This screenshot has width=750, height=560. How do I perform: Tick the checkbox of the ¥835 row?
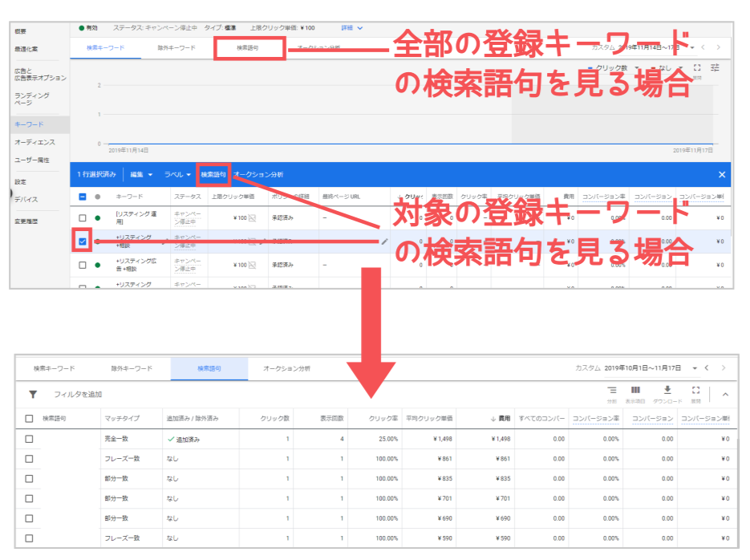click(x=29, y=479)
